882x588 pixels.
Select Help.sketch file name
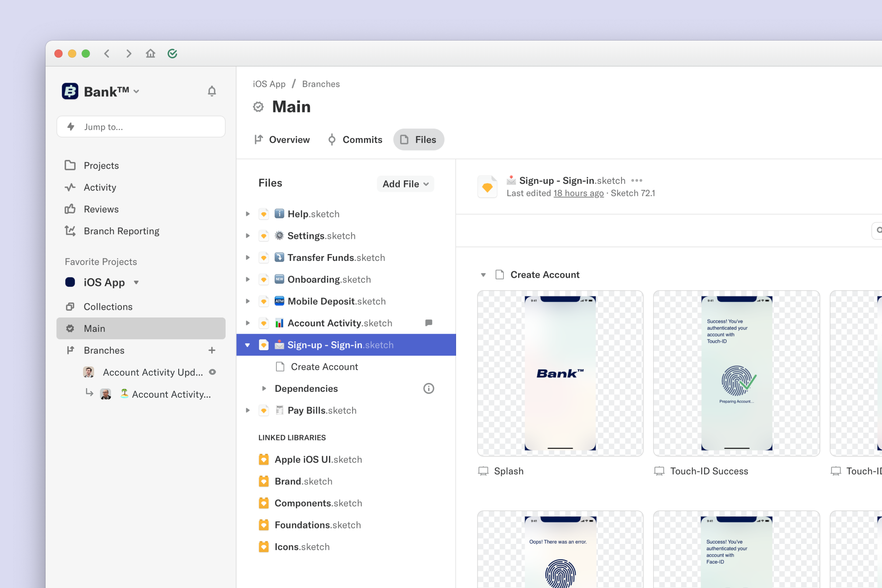[x=313, y=214]
